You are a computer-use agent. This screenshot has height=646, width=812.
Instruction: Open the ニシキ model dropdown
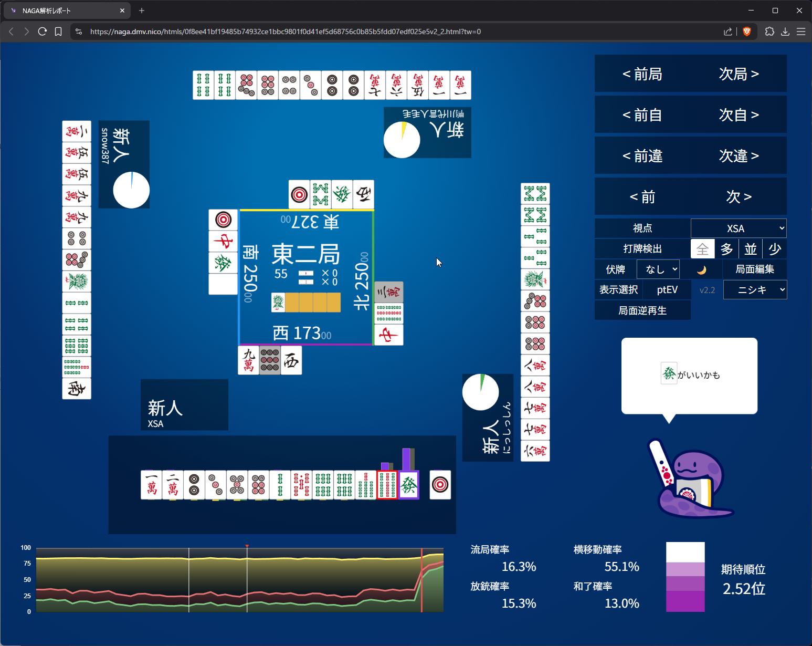coord(755,290)
